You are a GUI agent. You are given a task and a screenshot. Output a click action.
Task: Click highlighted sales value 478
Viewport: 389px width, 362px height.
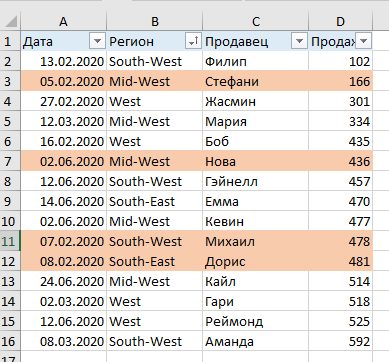[x=340, y=241]
